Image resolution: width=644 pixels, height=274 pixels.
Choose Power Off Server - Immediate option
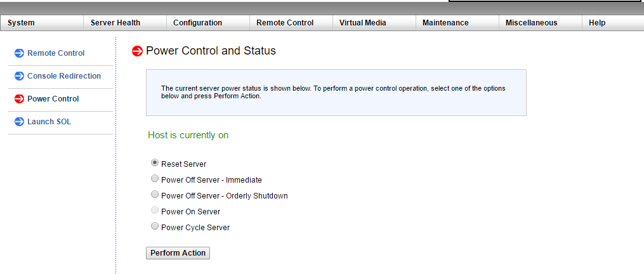(x=155, y=179)
